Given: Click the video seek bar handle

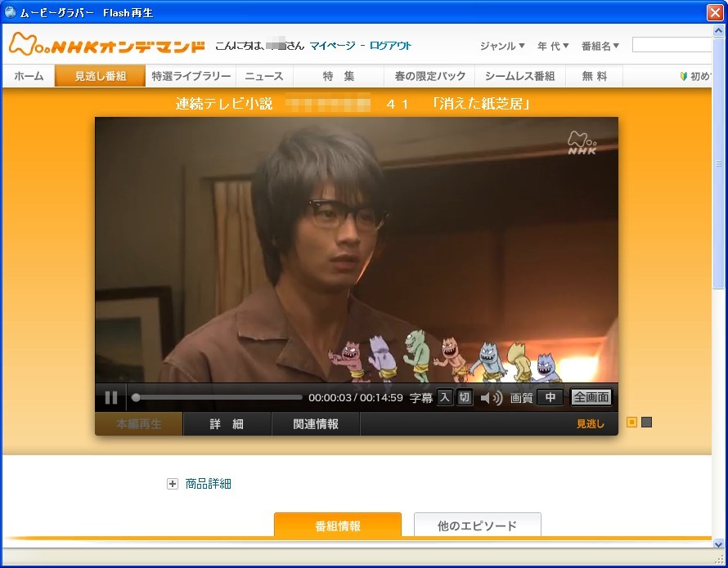Looking at the screenshot, I should click(x=136, y=398).
